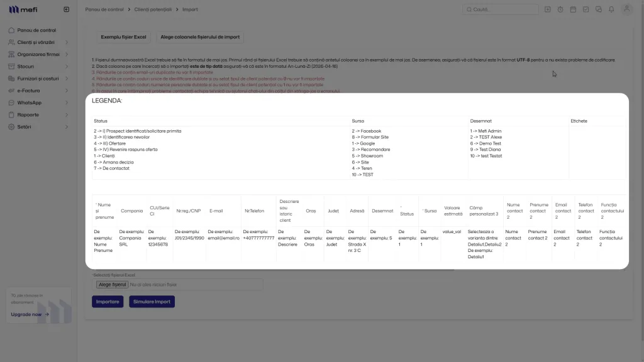Click Etichete column header in legend
This screenshot has width=644, height=362.
579,121
